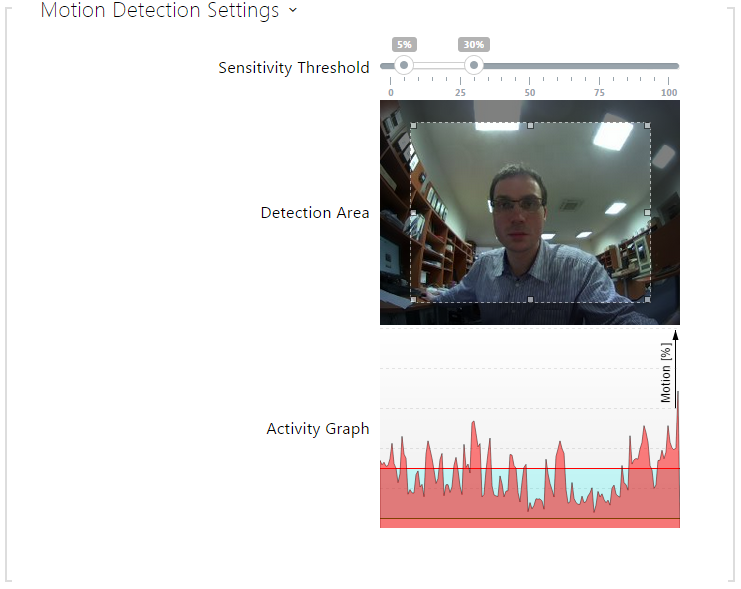The width and height of the screenshot is (741, 589).
Task: Click the left-middle detection area resize handle
Action: [x=414, y=213]
